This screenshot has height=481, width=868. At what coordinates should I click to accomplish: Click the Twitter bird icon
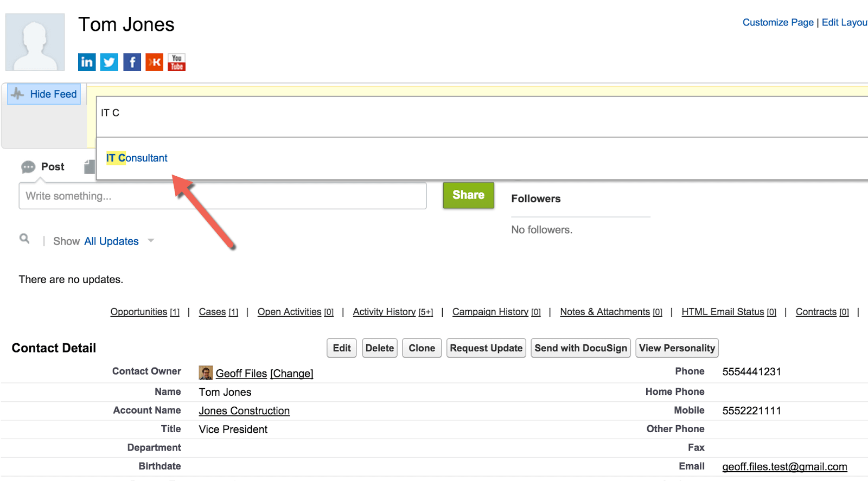click(109, 62)
